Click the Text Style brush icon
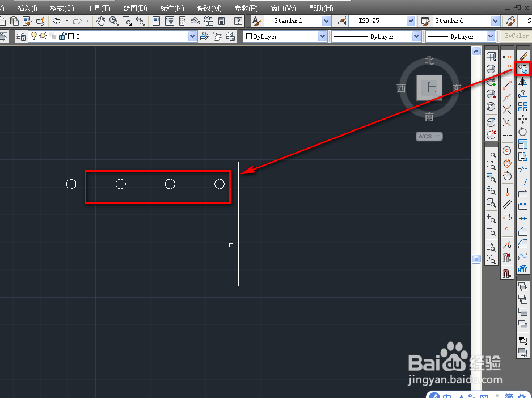Image resolution: width=532 pixels, height=398 pixels. (x=257, y=21)
